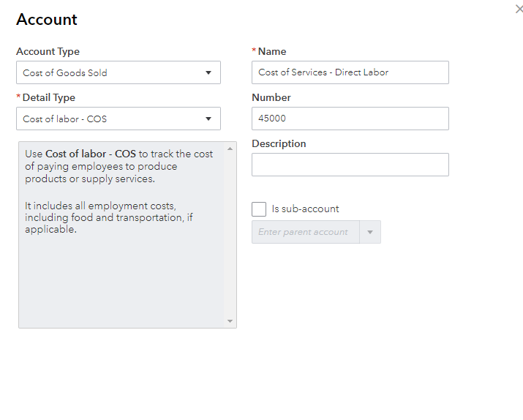This screenshot has height=420, width=523.
Task: Click the Is sub-account label text
Action: tap(305, 209)
